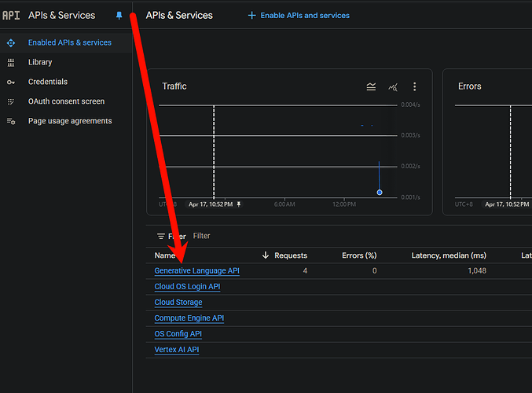Open Page usage agreements
The height and width of the screenshot is (393, 532).
pos(70,121)
